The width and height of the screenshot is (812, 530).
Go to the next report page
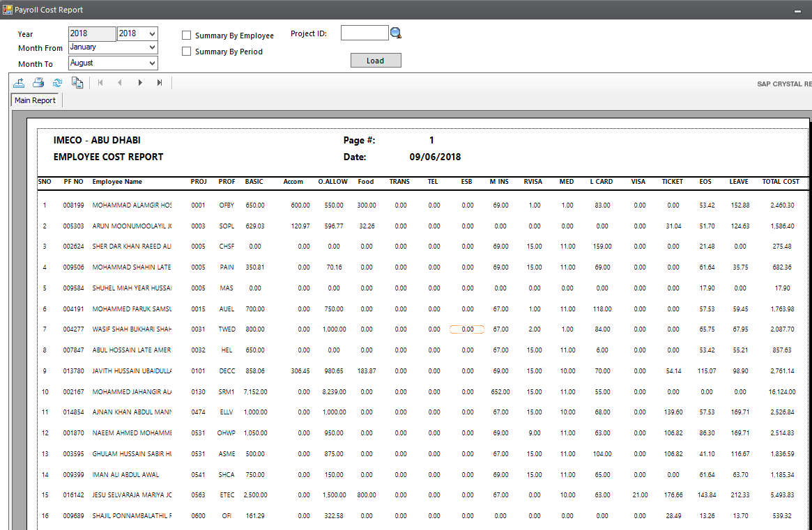(140, 83)
